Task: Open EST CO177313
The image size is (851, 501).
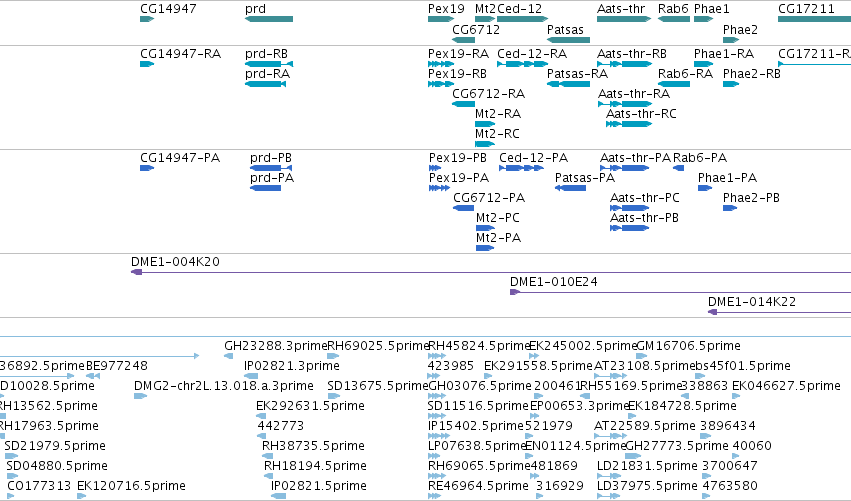Action: point(39,485)
